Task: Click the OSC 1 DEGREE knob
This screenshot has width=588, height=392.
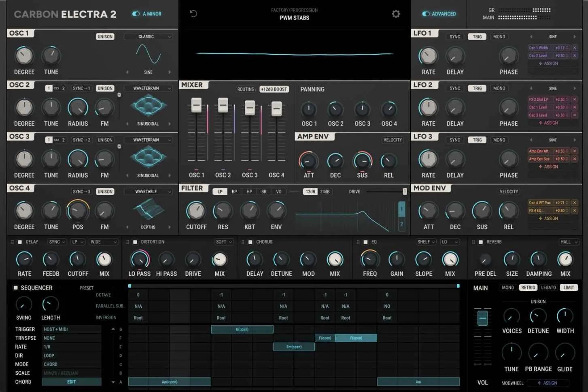Action: coord(24,55)
